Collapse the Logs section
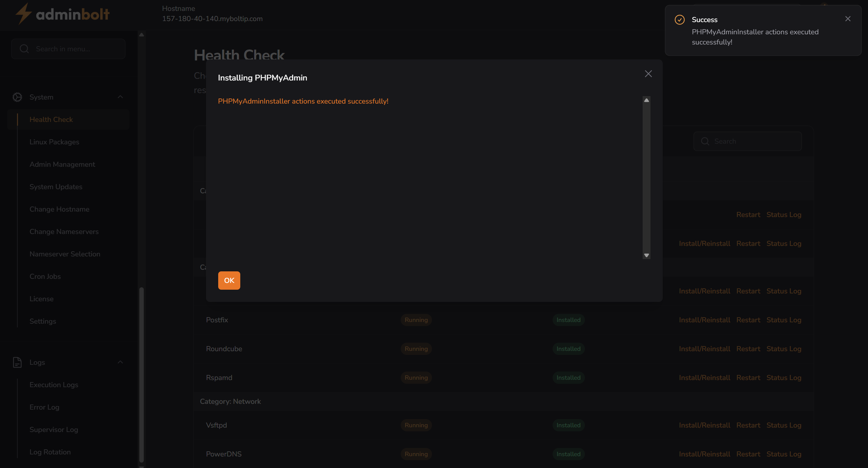Screen dimensions: 868x468 120,362
